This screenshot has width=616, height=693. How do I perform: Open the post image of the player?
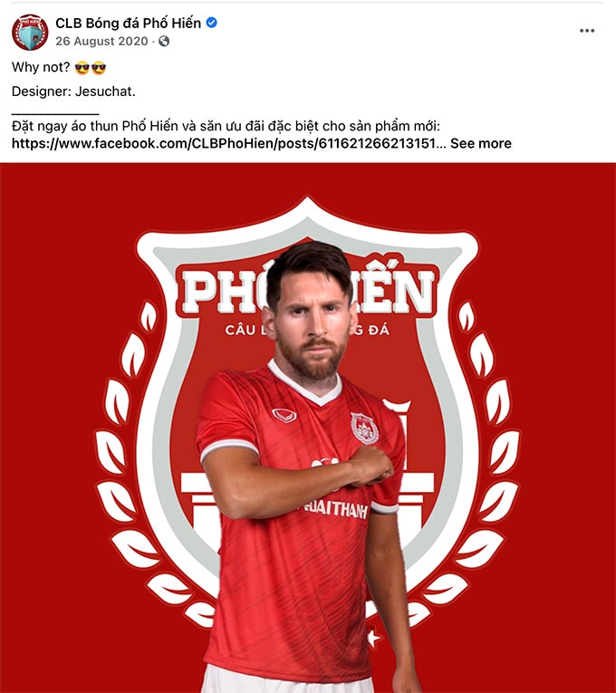308,428
